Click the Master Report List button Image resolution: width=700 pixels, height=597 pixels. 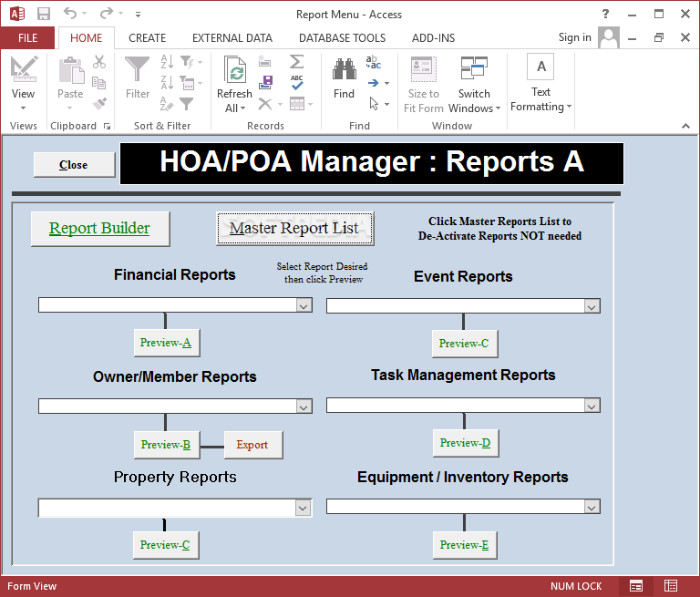294,228
